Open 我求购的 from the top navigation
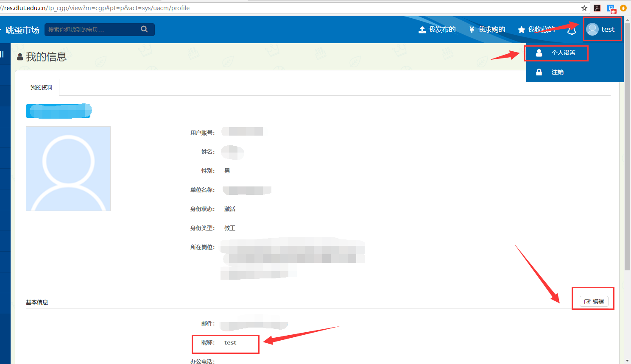This screenshot has width=631, height=364. pos(487,29)
